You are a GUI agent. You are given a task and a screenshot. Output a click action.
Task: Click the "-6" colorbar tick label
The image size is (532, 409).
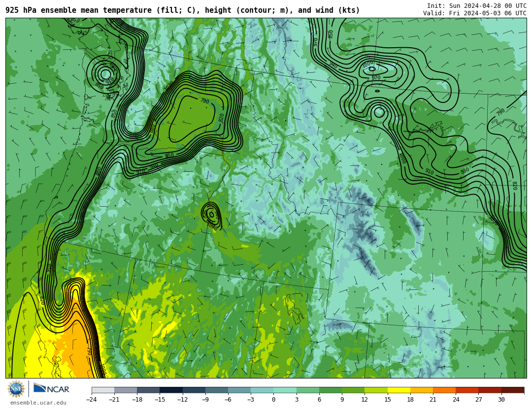click(228, 400)
